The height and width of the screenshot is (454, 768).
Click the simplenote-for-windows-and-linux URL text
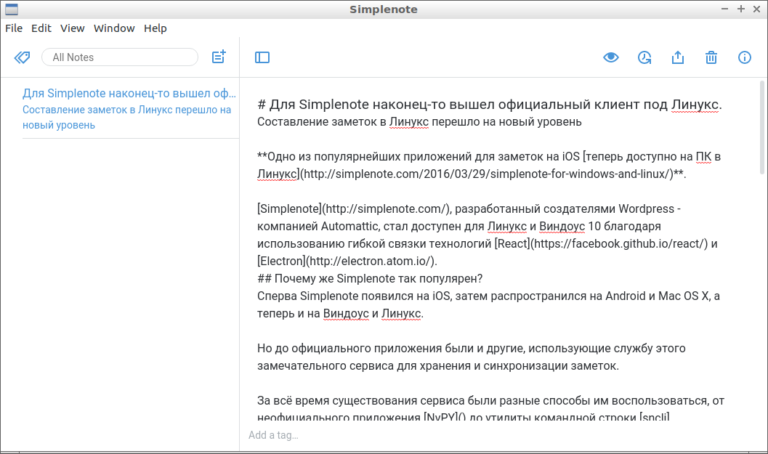[x=487, y=174]
